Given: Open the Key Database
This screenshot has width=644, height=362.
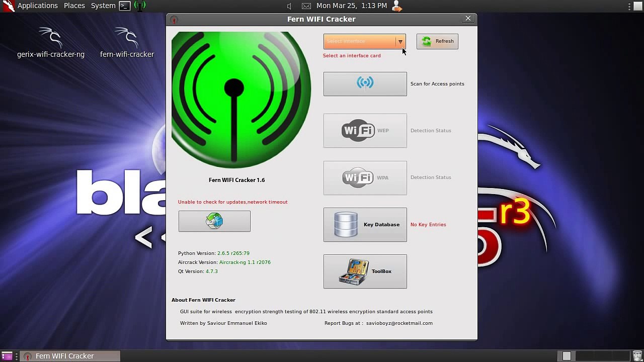Looking at the screenshot, I should 365,225.
